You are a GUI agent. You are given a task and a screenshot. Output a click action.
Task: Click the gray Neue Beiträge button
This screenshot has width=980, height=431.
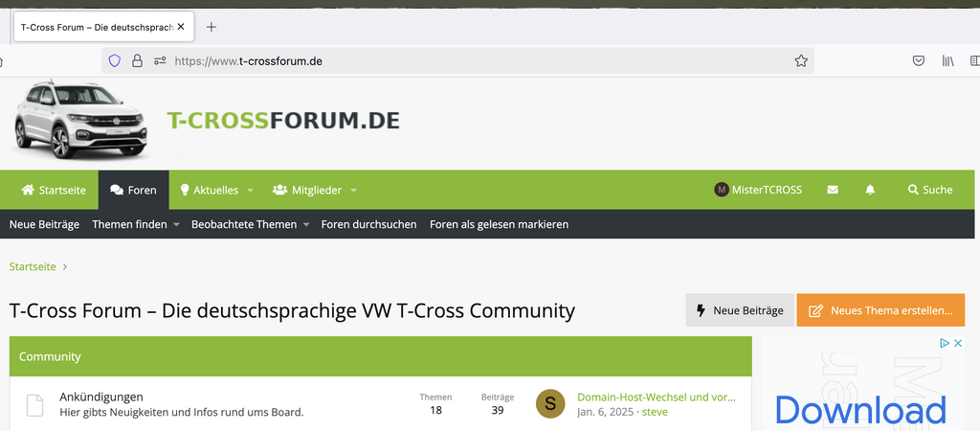[x=740, y=310]
